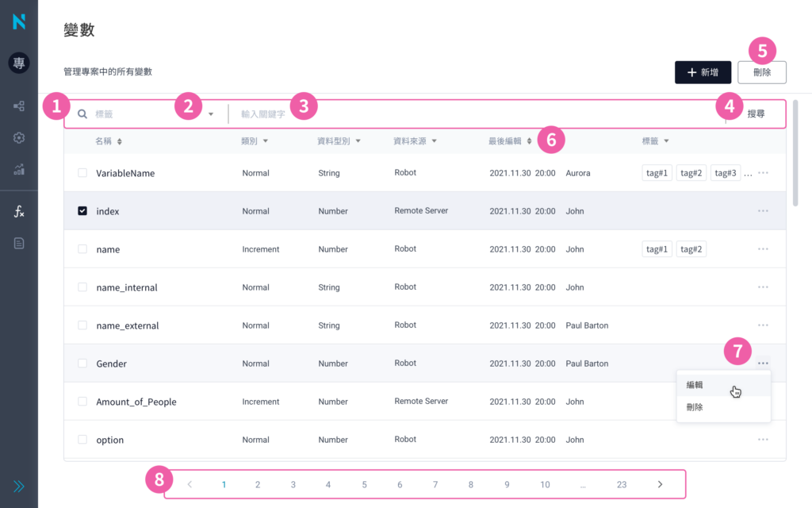The height and width of the screenshot is (508, 812).
Task: Go to page 7
Action: [435, 484]
